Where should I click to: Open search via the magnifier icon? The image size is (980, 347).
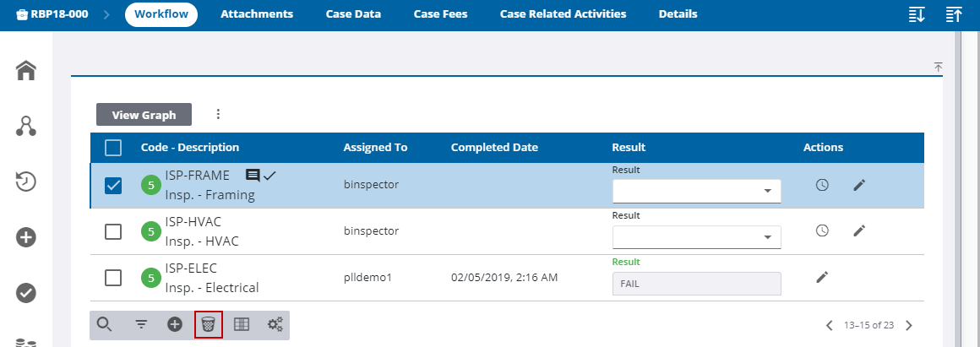tap(105, 324)
